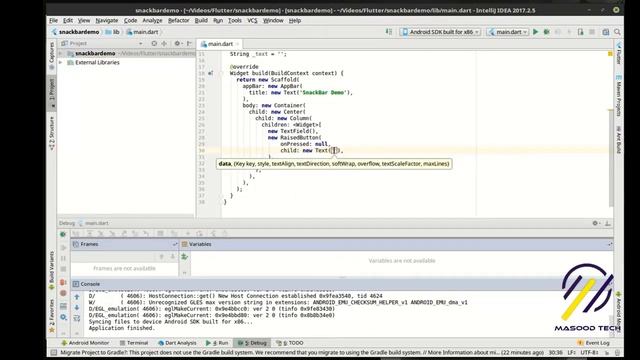Click lib breadcrumb in navigation bar

(x=113, y=32)
